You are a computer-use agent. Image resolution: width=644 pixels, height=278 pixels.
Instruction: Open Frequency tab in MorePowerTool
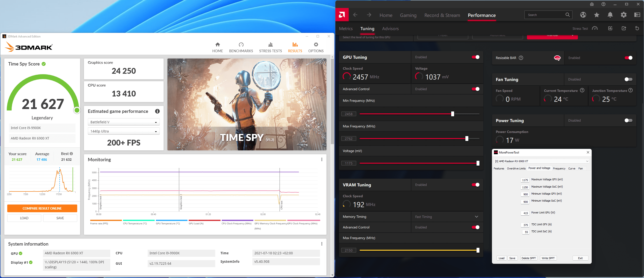pyautogui.click(x=559, y=168)
